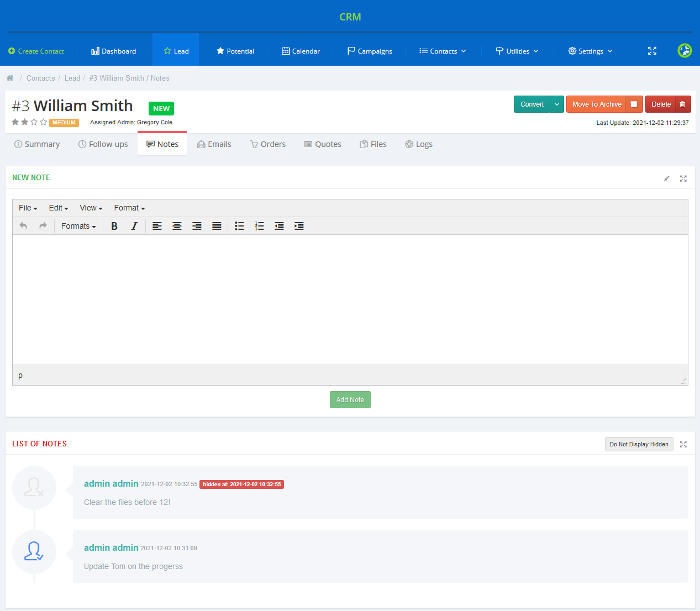Toggle Do Not Display Hidden notes
Image resolution: width=700 pixels, height=611 pixels.
click(639, 444)
